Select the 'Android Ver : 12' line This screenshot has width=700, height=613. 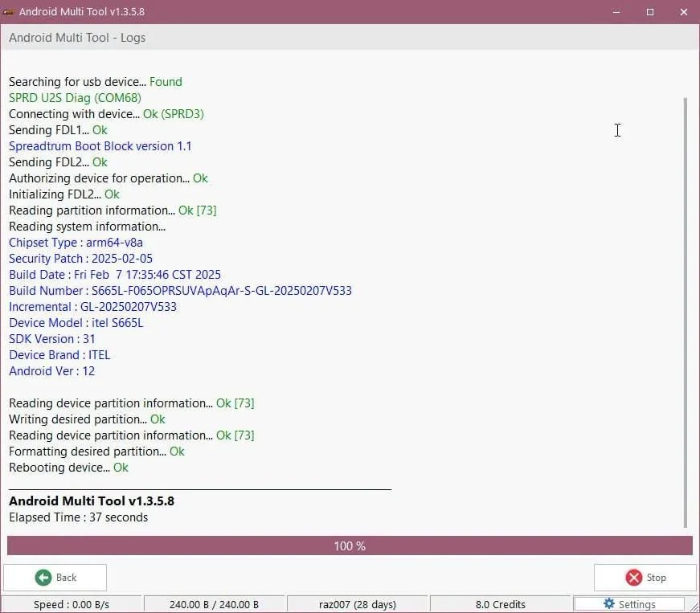[51, 370]
